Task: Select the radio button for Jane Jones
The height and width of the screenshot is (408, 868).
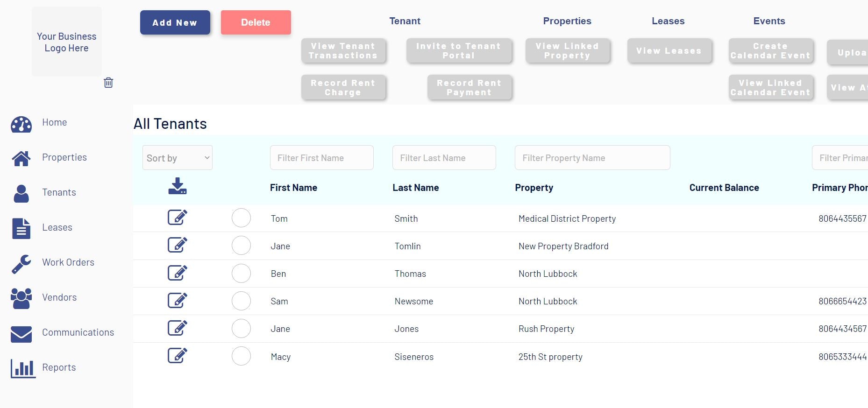Action: pyautogui.click(x=241, y=328)
